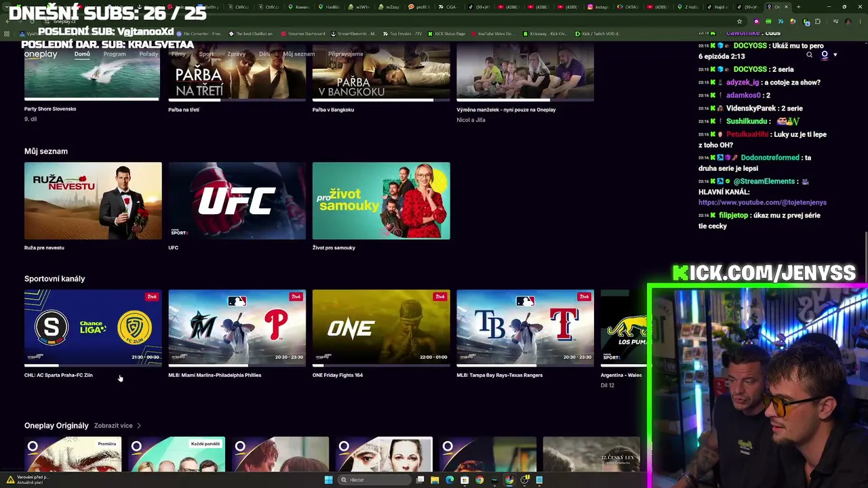This screenshot has height=488, width=868.
Task: Open File Explorer from the taskbar
Action: pyautogui.click(x=435, y=480)
